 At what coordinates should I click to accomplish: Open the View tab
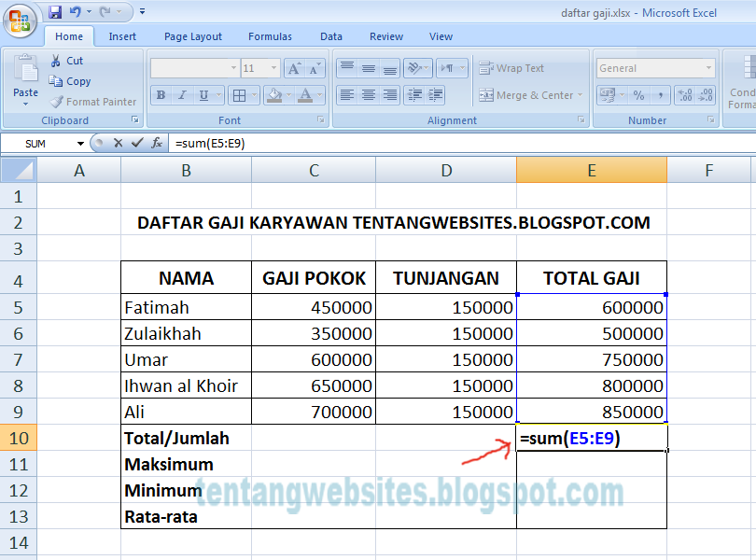coord(441,36)
